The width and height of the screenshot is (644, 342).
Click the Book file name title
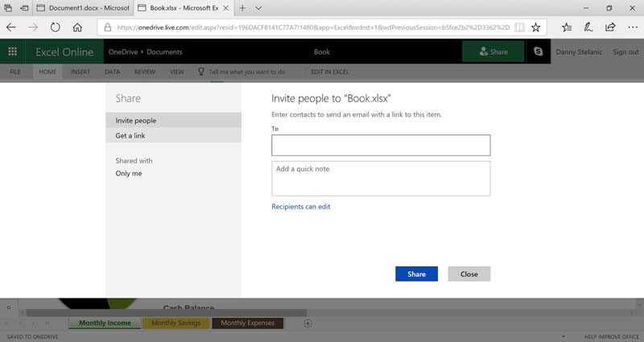(321, 52)
